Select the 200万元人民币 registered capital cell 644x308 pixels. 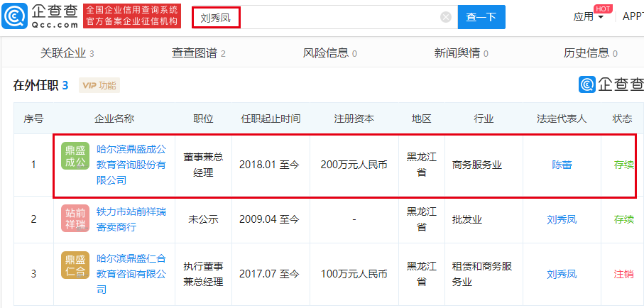click(x=354, y=165)
